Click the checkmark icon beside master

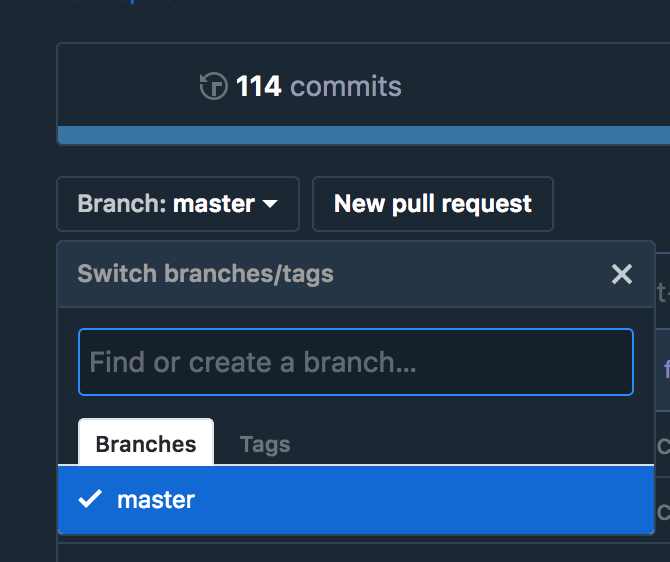pyautogui.click(x=90, y=499)
